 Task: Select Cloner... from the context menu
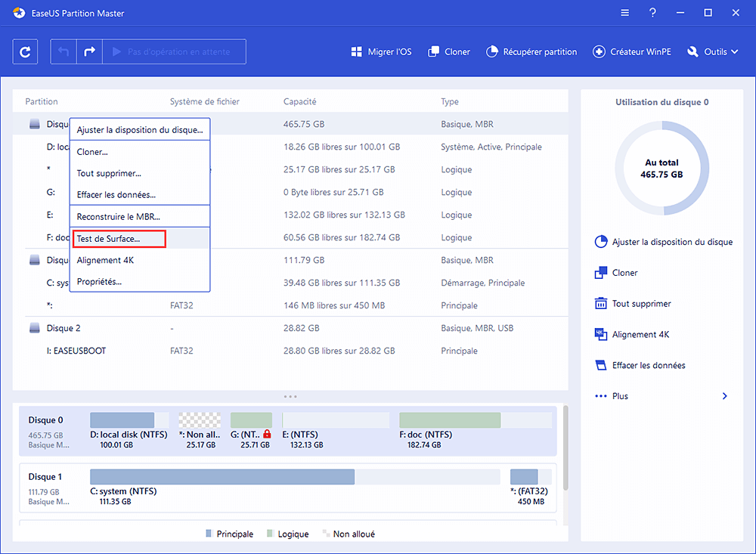tap(140, 152)
